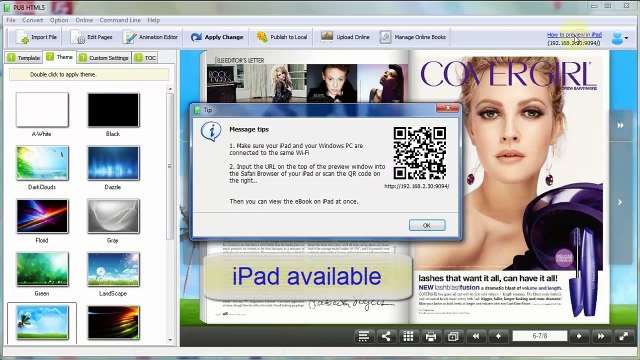Click the QR code in Tip dialog
The width and height of the screenshot is (640, 360).
coord(420,153)
